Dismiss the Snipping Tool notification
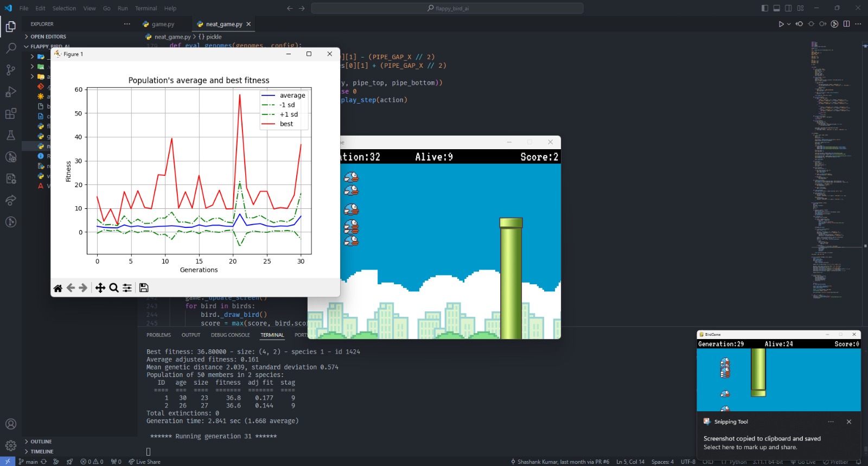The image size is (868, 466). pyautogui.click(x=849, y=422)
